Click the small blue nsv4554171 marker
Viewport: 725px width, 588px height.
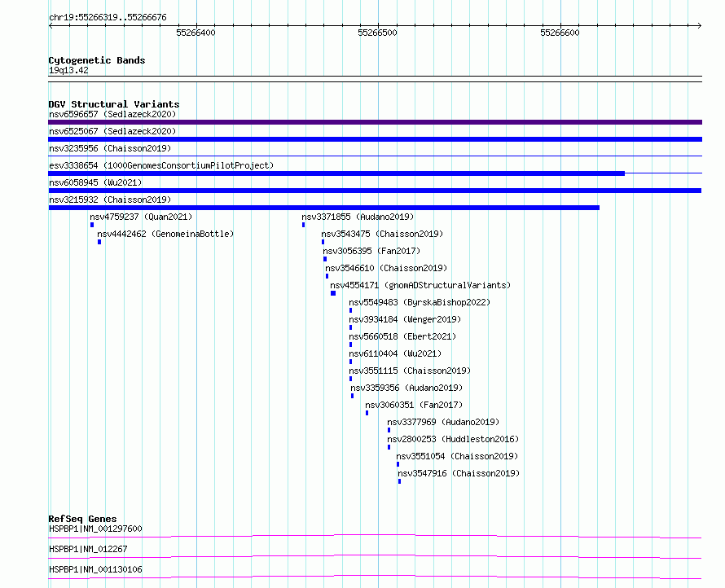333,293
